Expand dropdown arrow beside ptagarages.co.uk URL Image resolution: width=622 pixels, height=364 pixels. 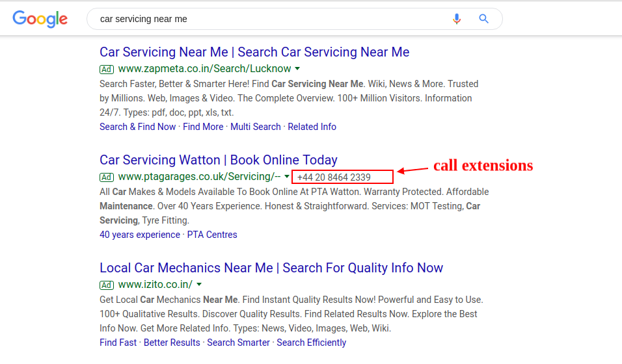pos(287,176)
